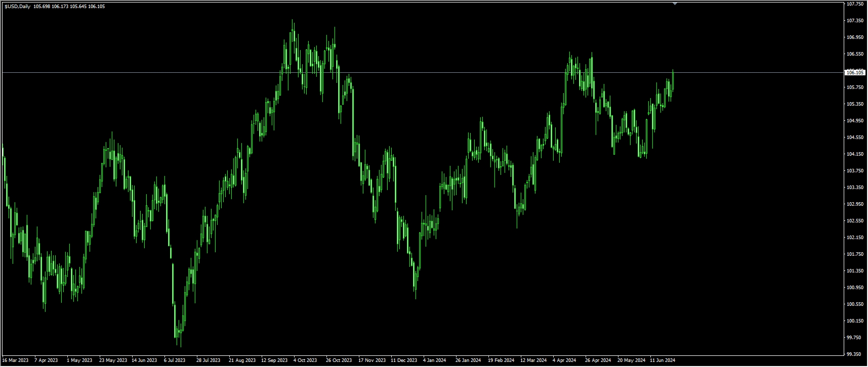This screenshot has width=868, height=367.
Task: Click the gray chart shift triangle marker
Action: click(x=675, y=4)
